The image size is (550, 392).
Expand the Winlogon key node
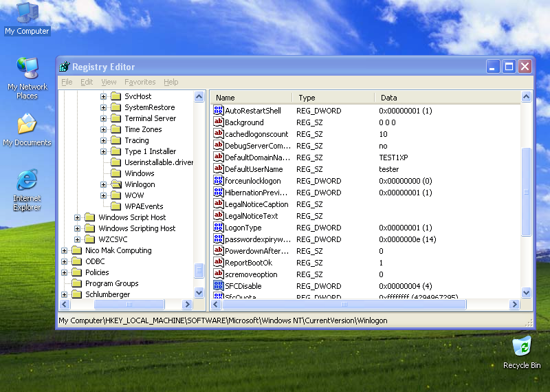pyautogui.click(x=103, y=184)
